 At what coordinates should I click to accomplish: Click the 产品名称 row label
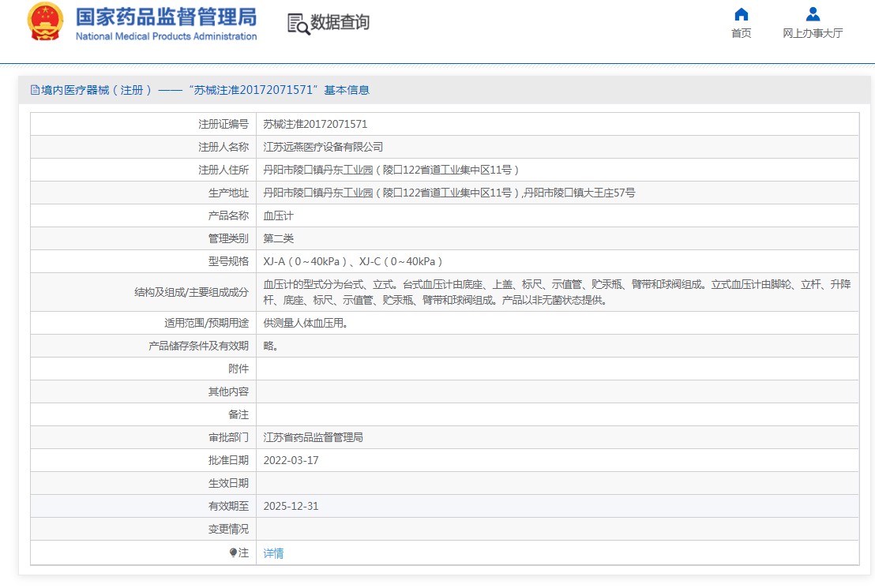coord(228,215)
